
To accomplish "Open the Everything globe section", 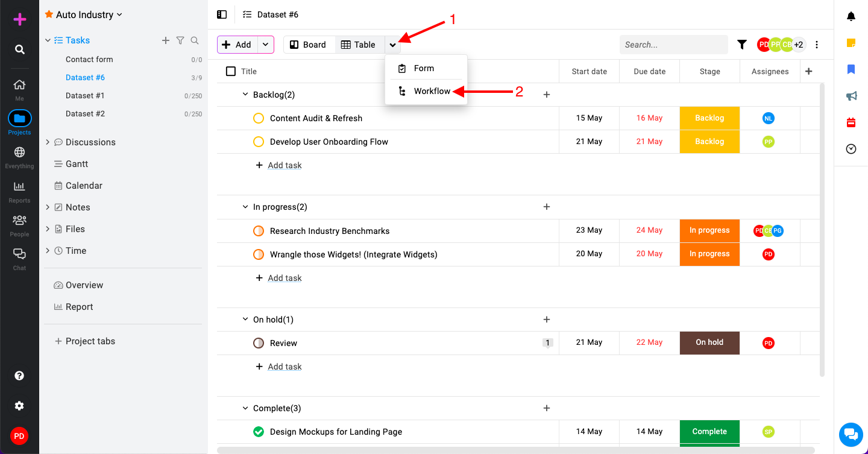I will coord(19,157).
